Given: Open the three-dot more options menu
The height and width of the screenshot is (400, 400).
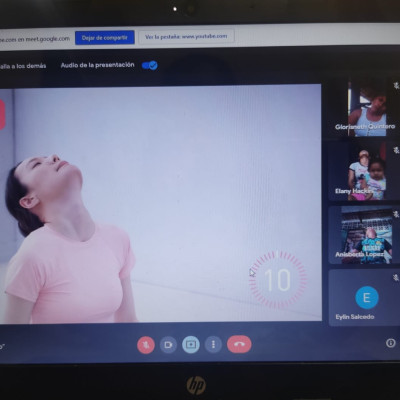Looking at the screenshot, I should click(x=213, y=344).
